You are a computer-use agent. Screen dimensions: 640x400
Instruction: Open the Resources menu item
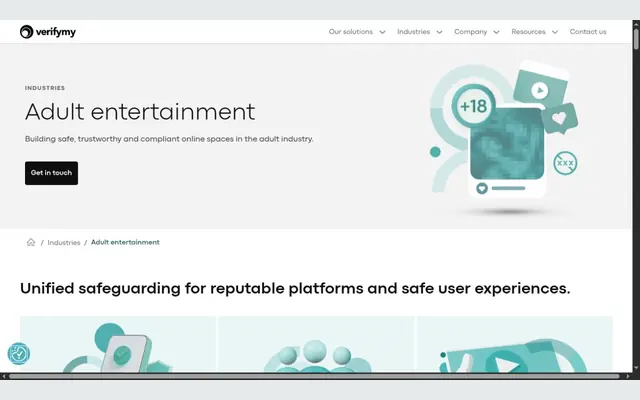pyautogui.click(x=528, y=32)
